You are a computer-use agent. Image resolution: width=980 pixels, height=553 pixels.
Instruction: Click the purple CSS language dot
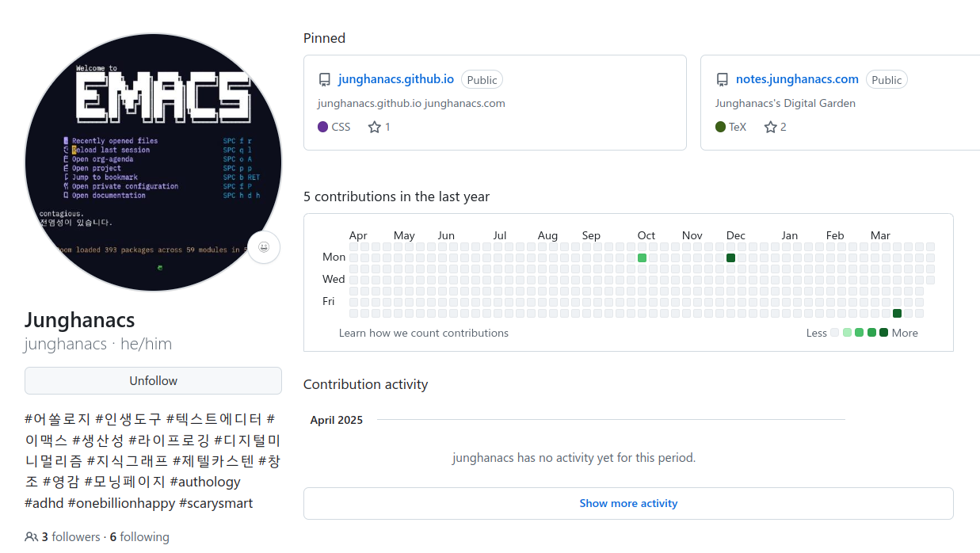coord(323,127)
